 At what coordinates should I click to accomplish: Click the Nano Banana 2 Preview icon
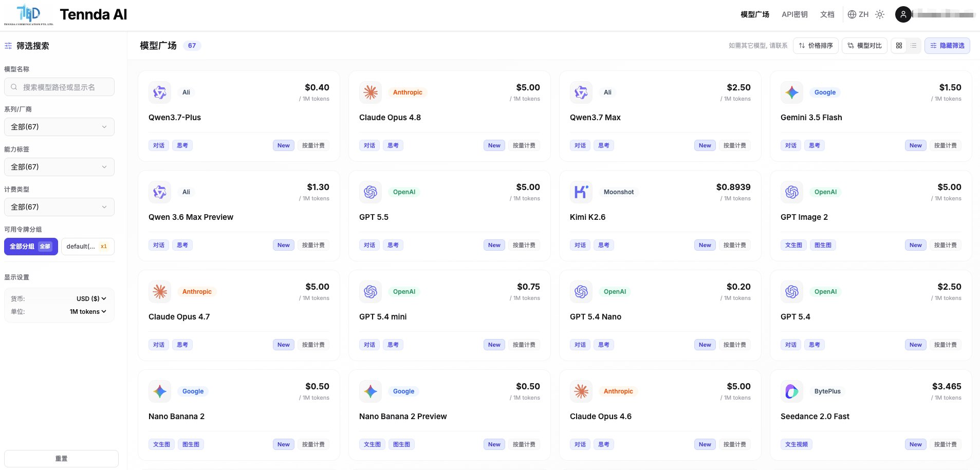(x=371, y=391)
